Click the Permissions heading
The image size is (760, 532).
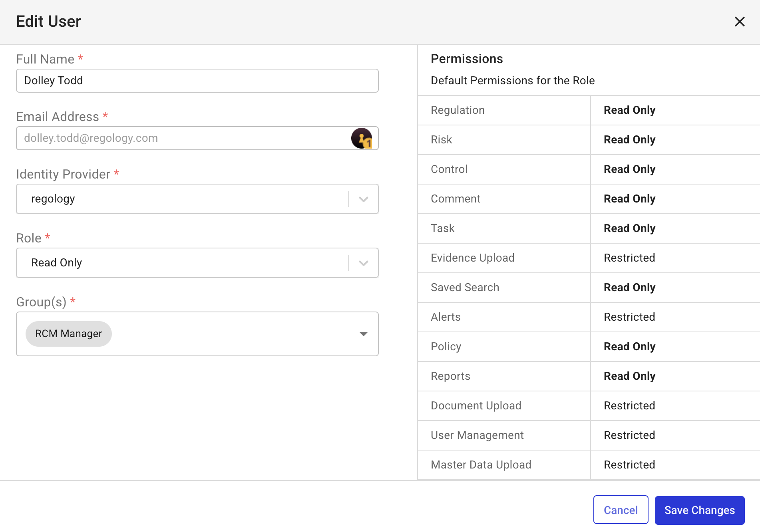[x=466, y=59]
